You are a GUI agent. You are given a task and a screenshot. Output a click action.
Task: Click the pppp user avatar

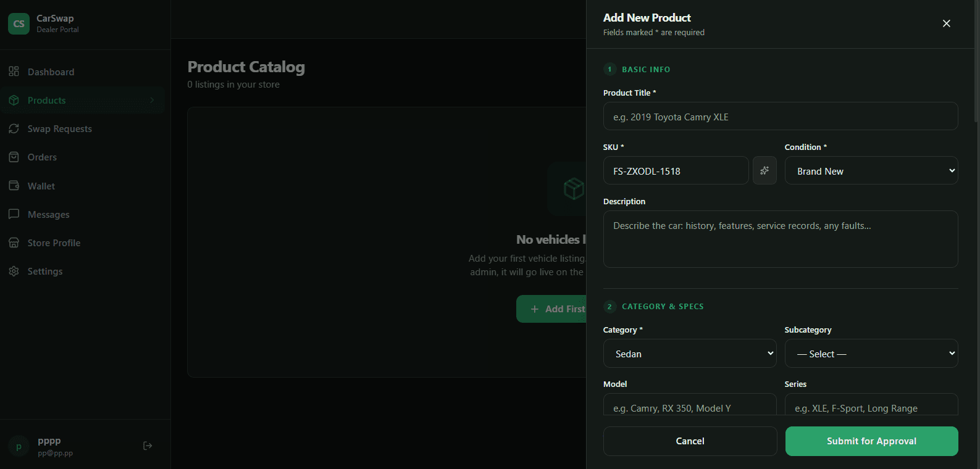19,446
